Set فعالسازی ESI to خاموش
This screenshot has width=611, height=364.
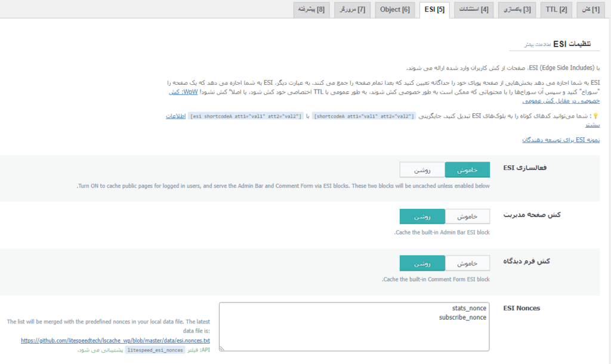point(467,170)
